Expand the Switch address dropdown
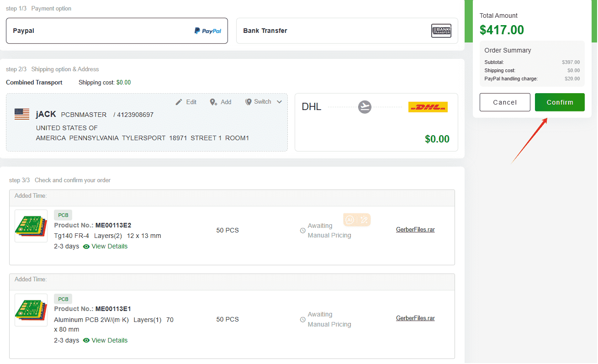598x364 pixels. point(279,102)
